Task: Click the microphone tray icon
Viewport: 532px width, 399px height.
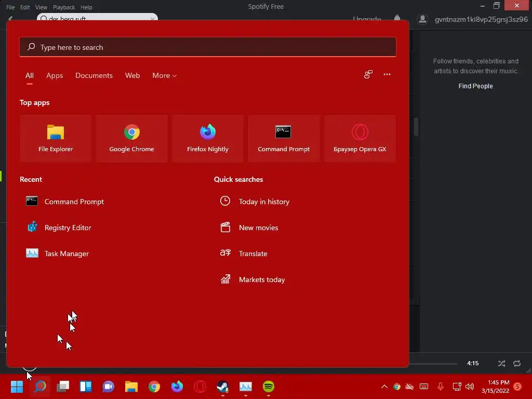Action: (x=441, y=387)
